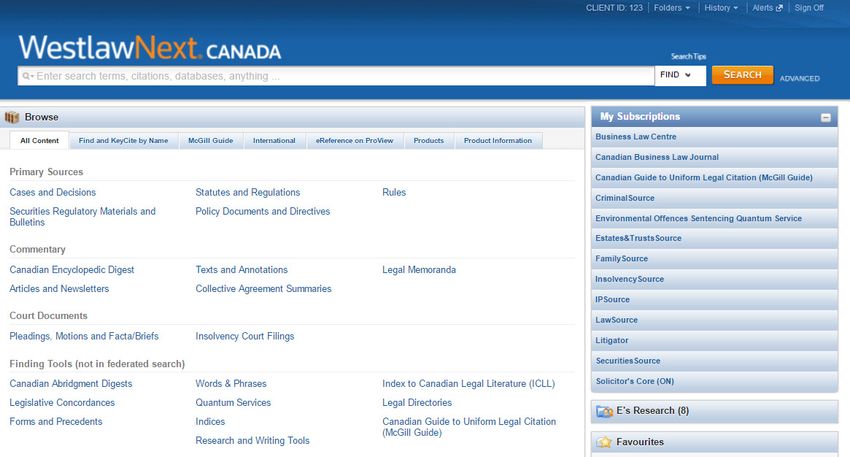Image resolution: width=850 pixels, height=457 pixels.
Task: Click the orange Search button
Action: (x=742, y=75)
